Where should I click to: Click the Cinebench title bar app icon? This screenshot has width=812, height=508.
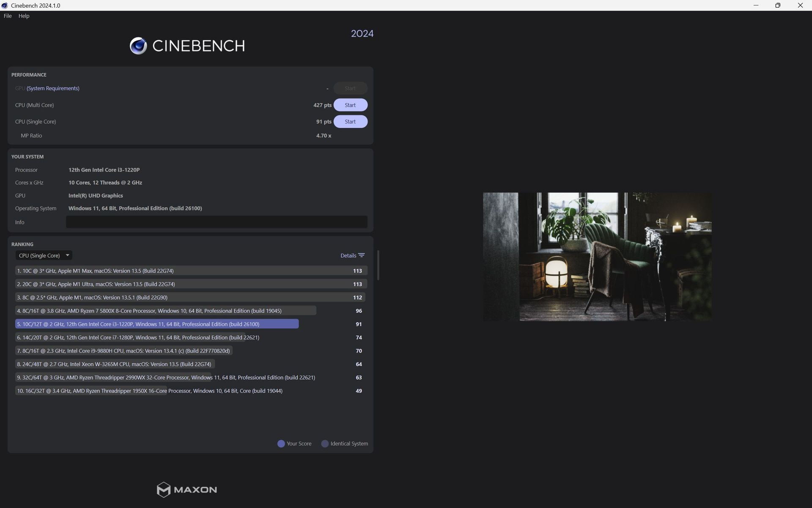5,6
